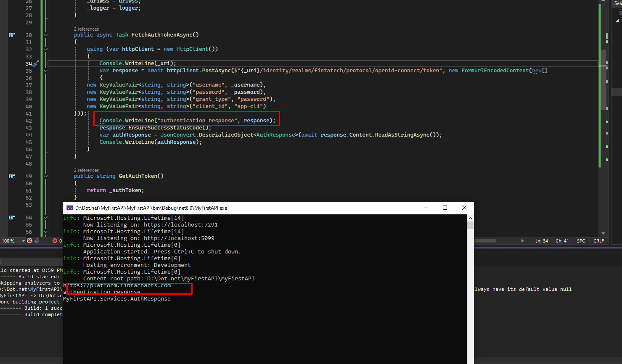Click the "grant_type" string on line 39
This screenshot has width=622, height=364.
coord(212,99)
